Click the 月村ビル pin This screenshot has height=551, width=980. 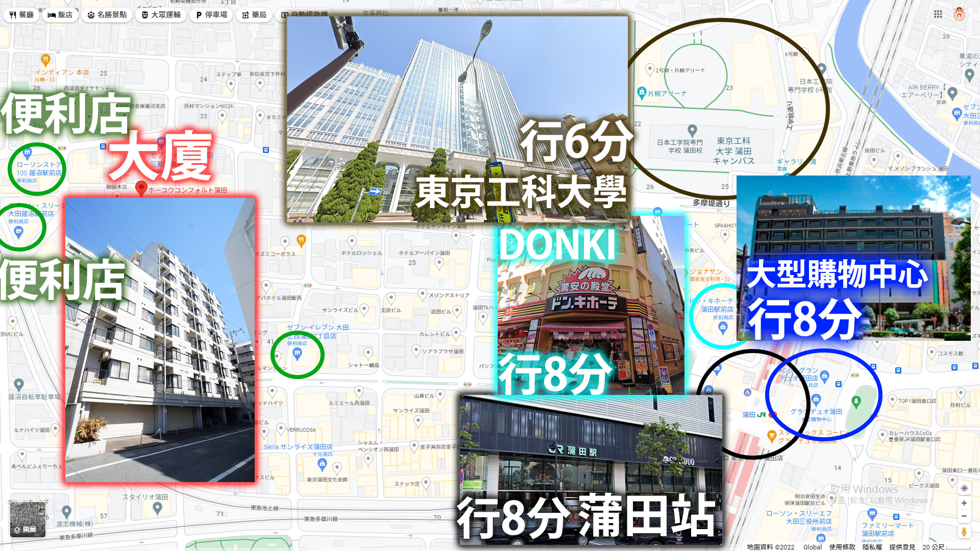click(x=961, y=393)
